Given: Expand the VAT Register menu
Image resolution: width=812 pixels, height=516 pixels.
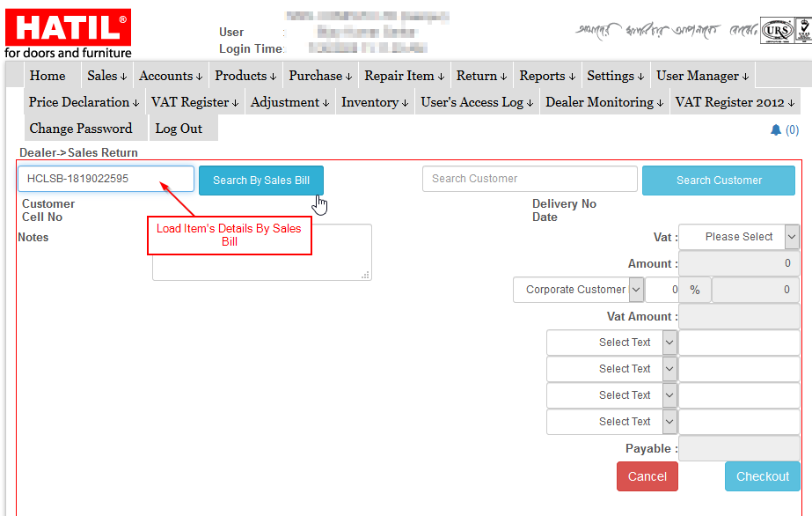Looking at the screenshot, I should tap(194, 102).
